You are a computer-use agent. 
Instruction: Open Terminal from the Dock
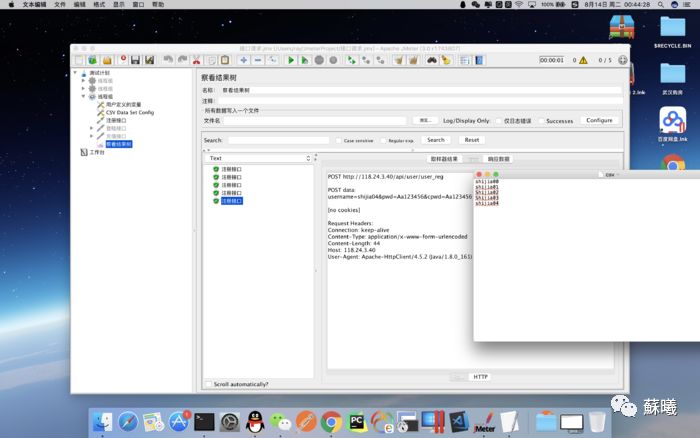[x=204, y=422]
